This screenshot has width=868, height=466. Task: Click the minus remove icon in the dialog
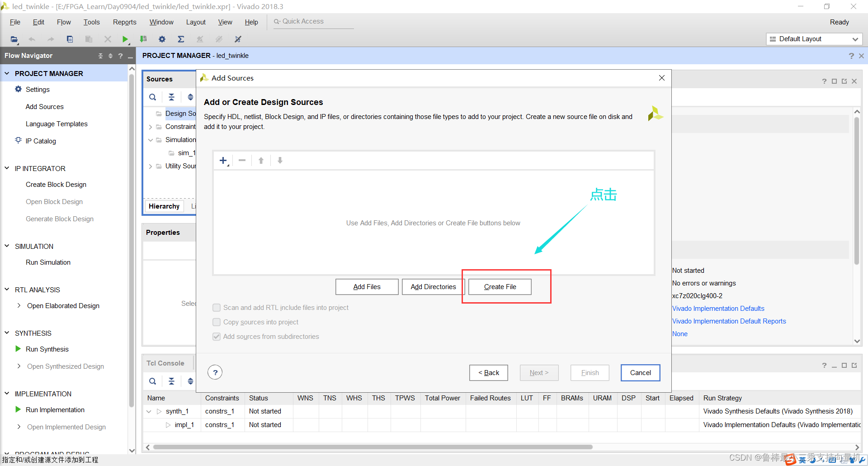click(x=242, y=160)
